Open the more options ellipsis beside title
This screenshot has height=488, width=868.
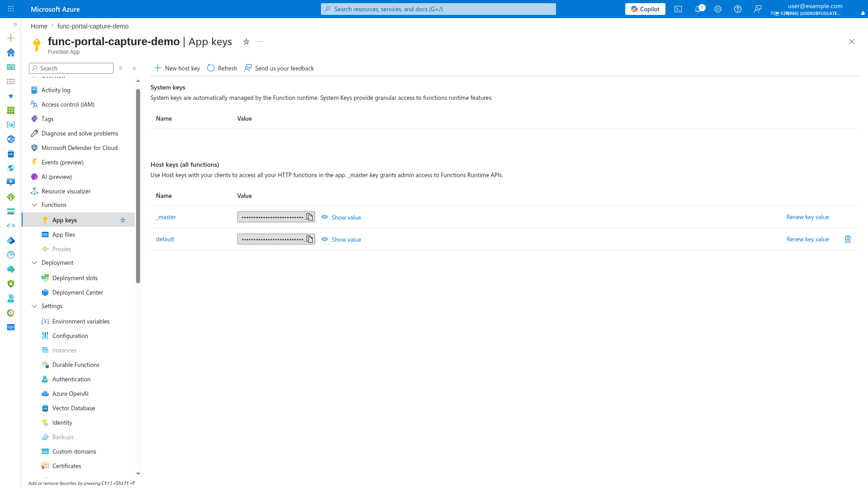(261, 42)
